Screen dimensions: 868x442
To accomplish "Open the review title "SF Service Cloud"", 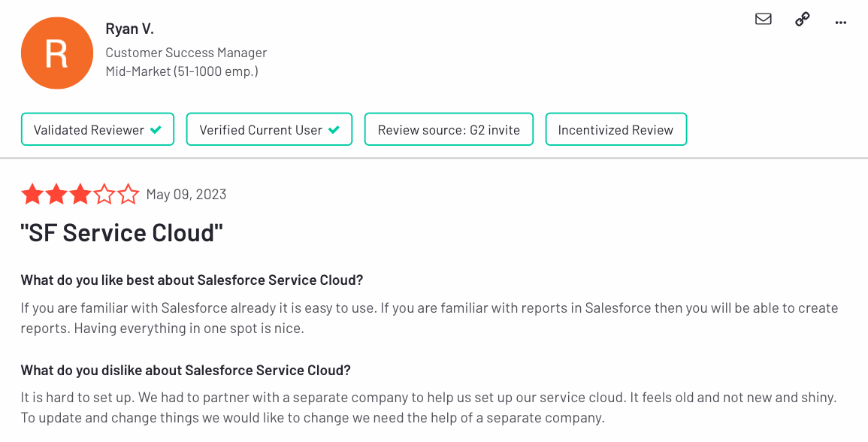I will pyautogui.click(x=122, y=232).
